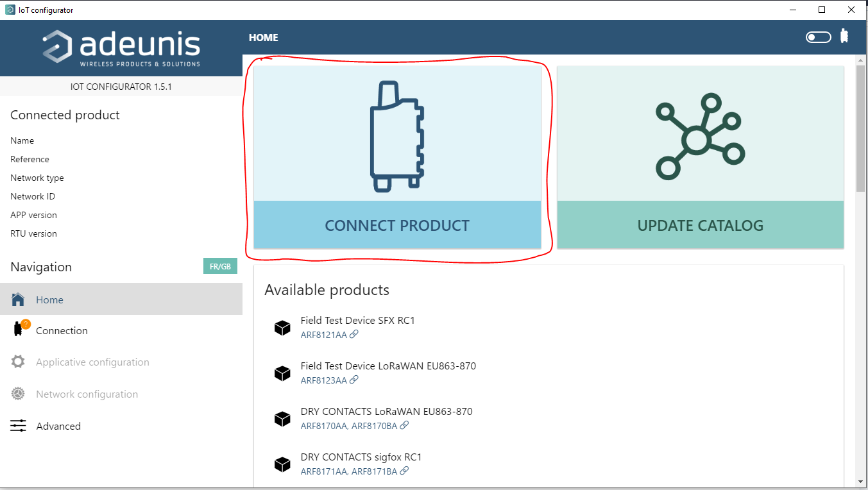Click box icon for DRY CONTACTS sigfox RC1
The height and width of the screenshot is (490, 868).
[x=282, y=464]
